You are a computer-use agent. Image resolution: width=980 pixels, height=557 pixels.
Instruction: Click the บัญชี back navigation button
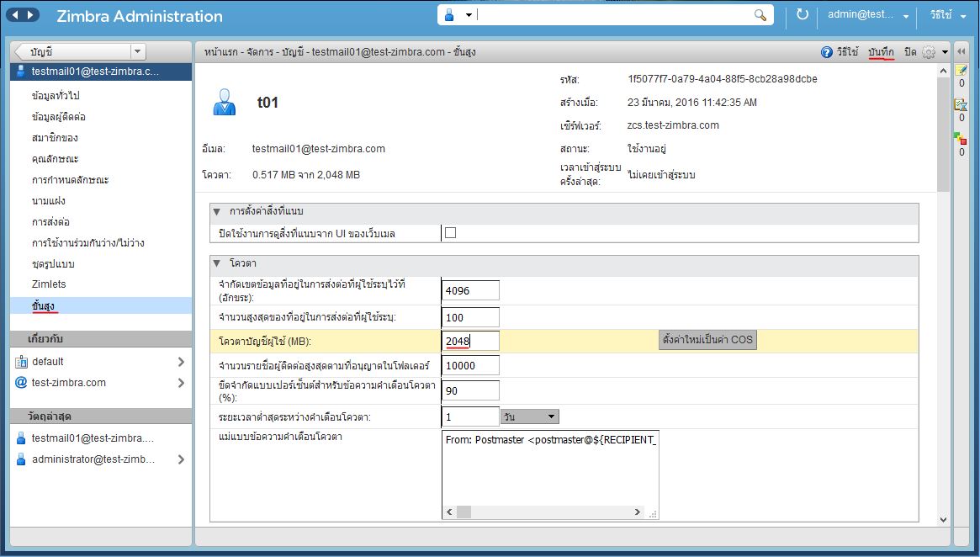tap(72, 52)
